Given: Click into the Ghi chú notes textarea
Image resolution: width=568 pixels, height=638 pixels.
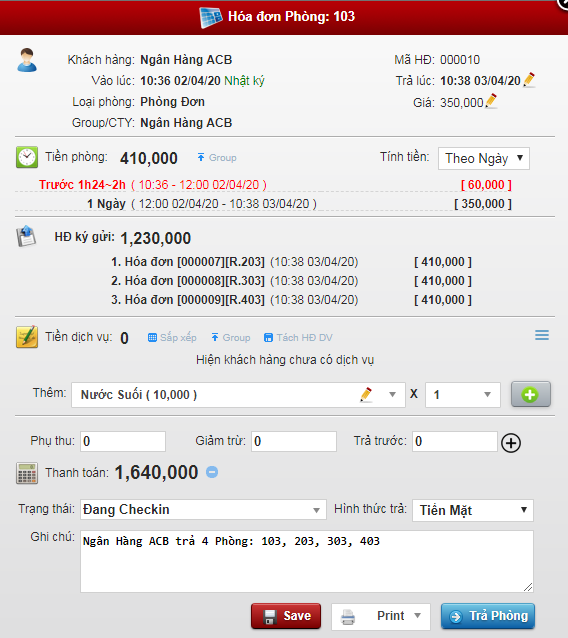Looking at the screenshot, I should (306, 561).
